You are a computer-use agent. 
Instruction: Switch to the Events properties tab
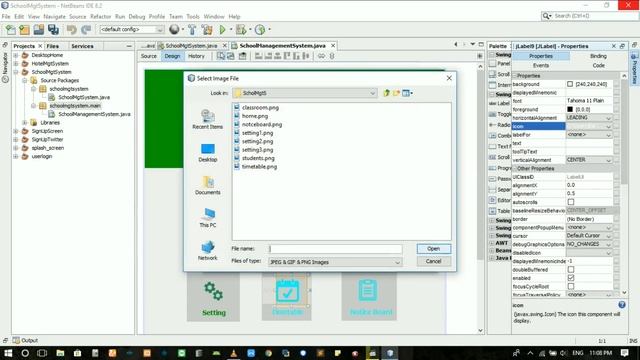tap(540, 65)
